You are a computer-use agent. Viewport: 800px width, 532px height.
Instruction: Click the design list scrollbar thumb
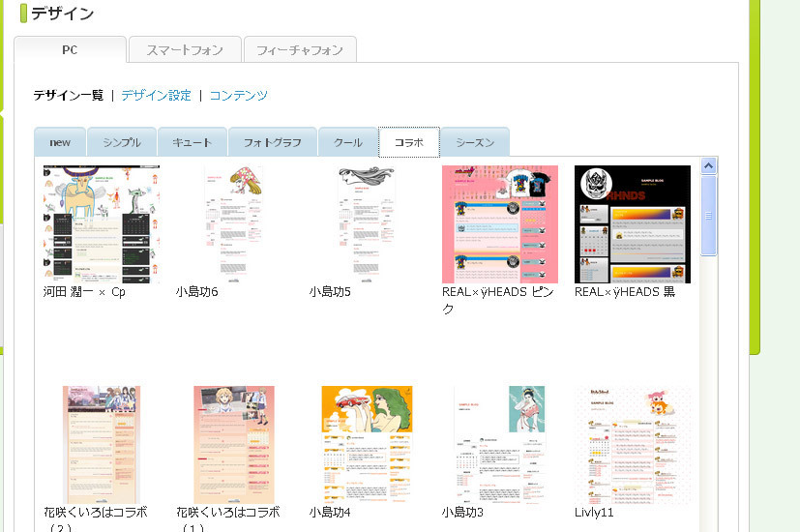tap(709, 216)
